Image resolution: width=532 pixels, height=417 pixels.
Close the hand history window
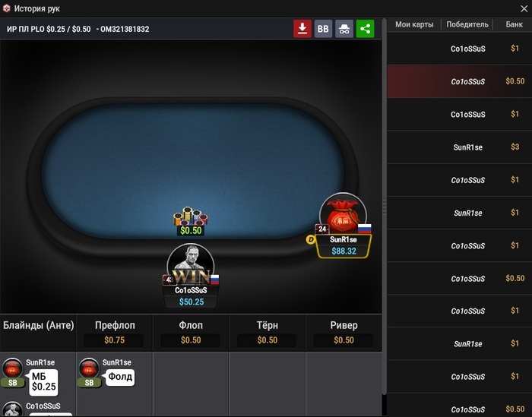[524, 9]
